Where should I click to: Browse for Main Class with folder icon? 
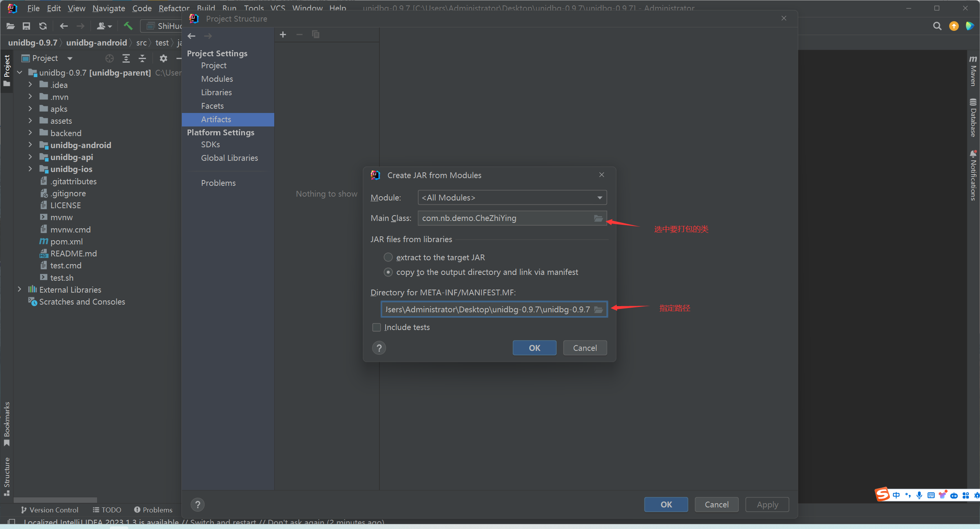[x=598, y=218]
